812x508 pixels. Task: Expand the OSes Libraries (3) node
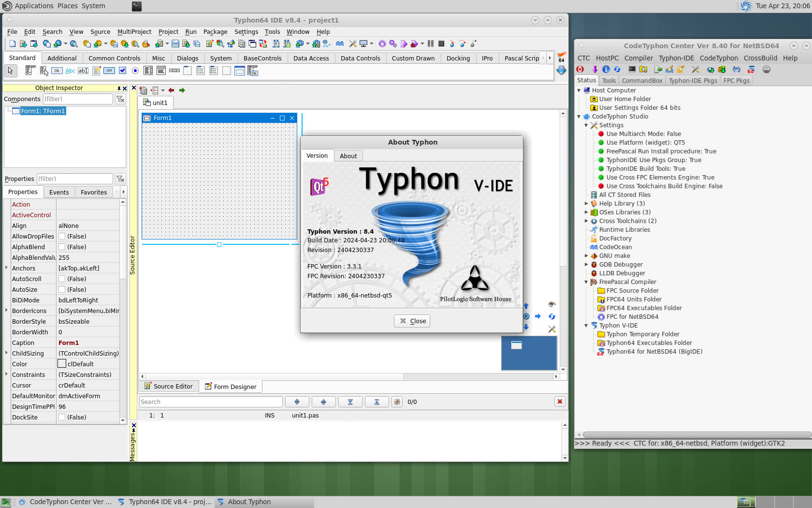(586, 212)
